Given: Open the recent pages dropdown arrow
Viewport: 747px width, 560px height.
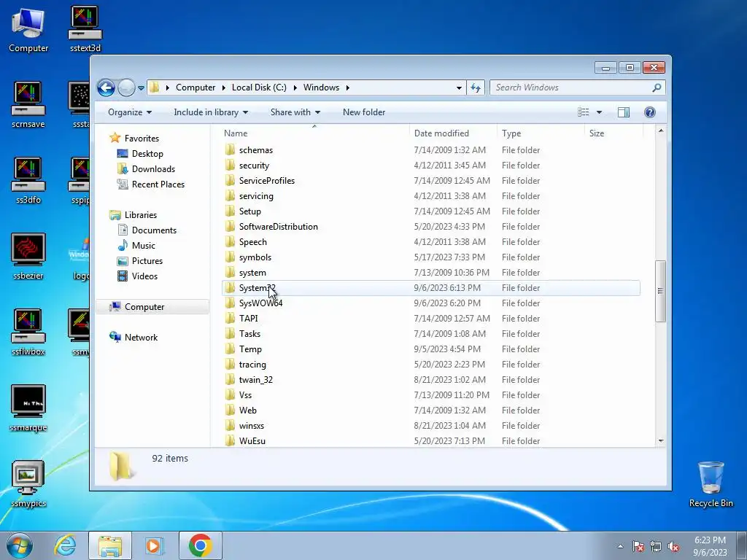Looking at the screenshot, I should 141,88.
